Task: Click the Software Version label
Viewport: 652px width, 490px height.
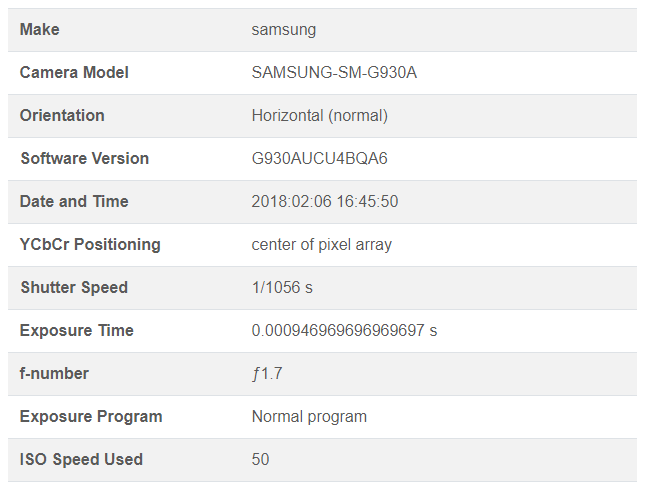Action: point(84,159)
